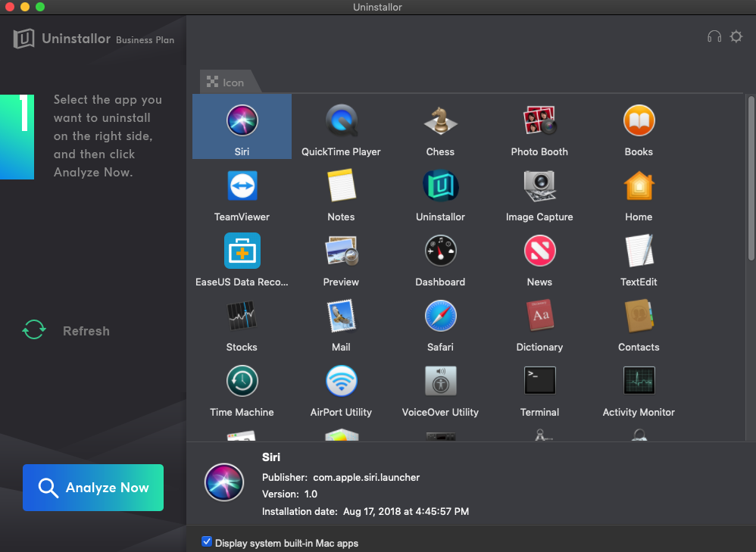Click the Siri title in details panel

pyautogui.click(x=271, y=457)
